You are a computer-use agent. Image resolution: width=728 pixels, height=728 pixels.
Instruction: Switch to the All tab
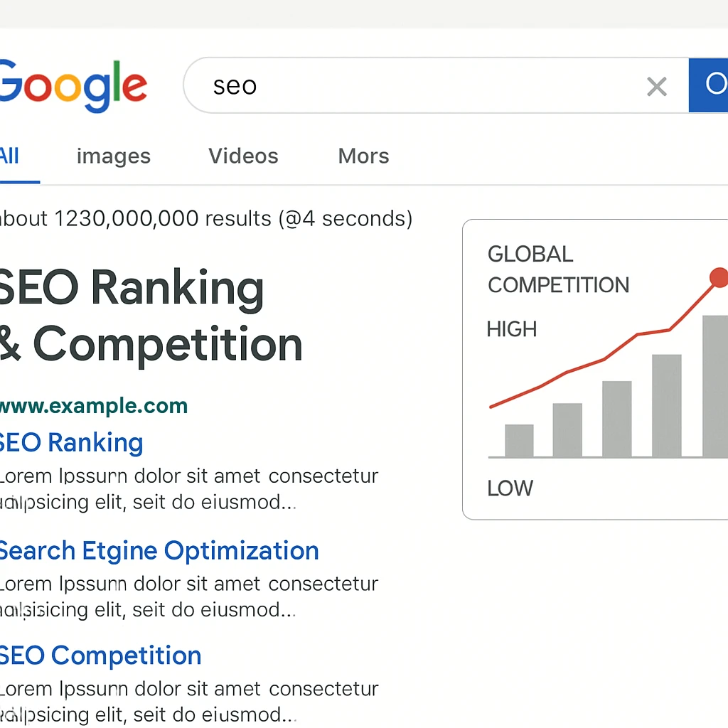click(10, 156)
